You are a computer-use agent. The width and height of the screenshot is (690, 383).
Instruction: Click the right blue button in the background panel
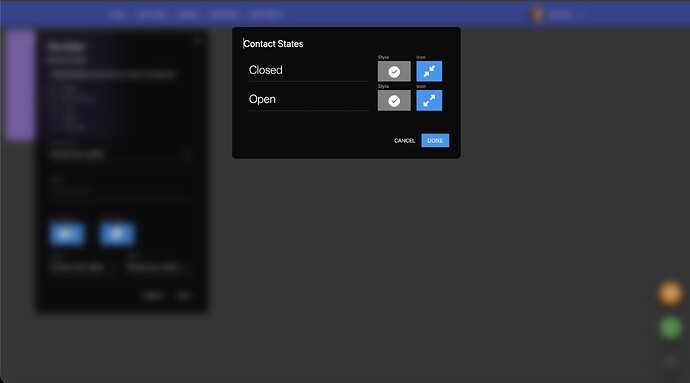tap(117, 234)
